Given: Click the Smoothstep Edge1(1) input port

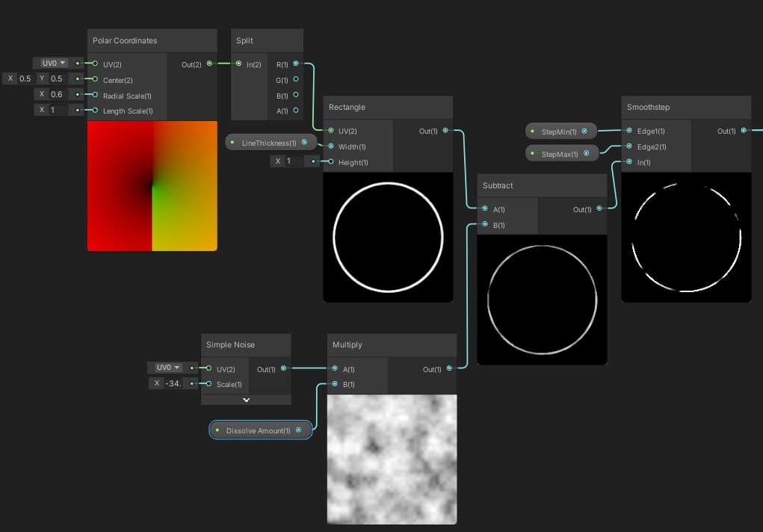Looking at the screenshot, I should pyautogui.click(x=629, y=131).
